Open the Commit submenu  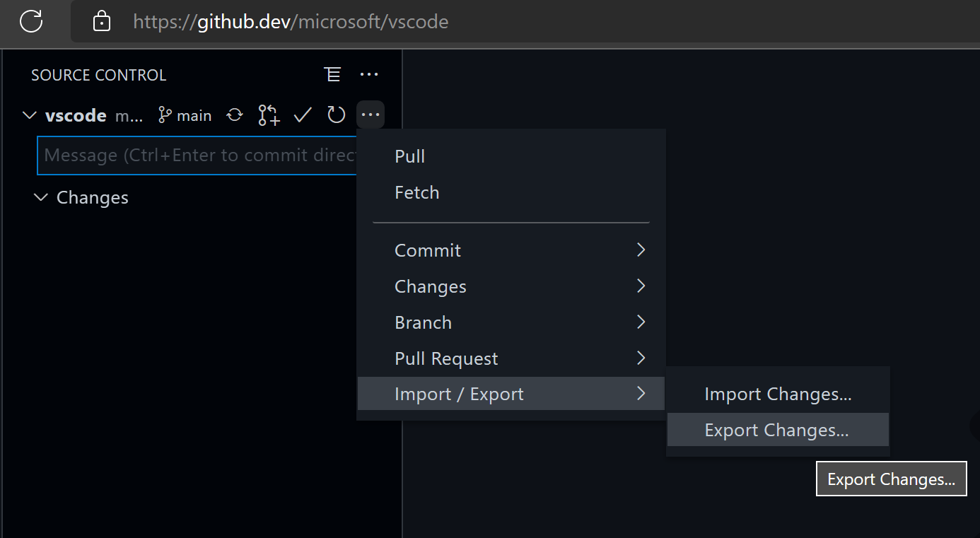(511, 250)
